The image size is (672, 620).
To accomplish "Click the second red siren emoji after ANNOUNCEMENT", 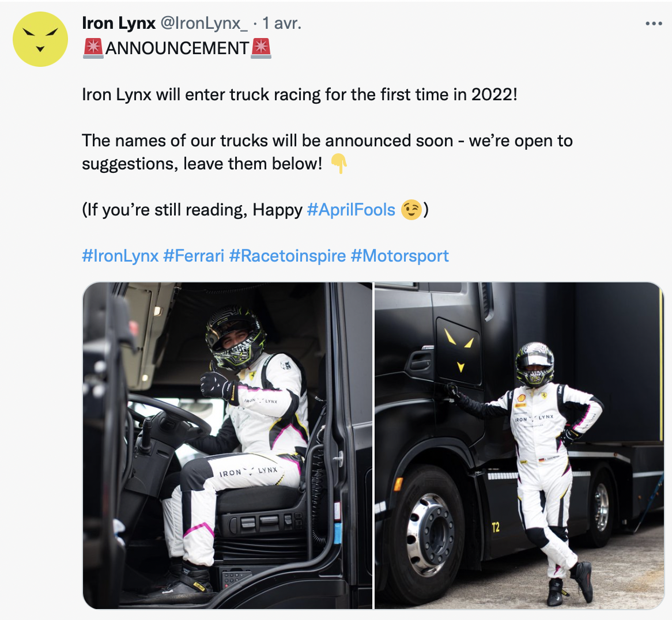I will 261,48.
